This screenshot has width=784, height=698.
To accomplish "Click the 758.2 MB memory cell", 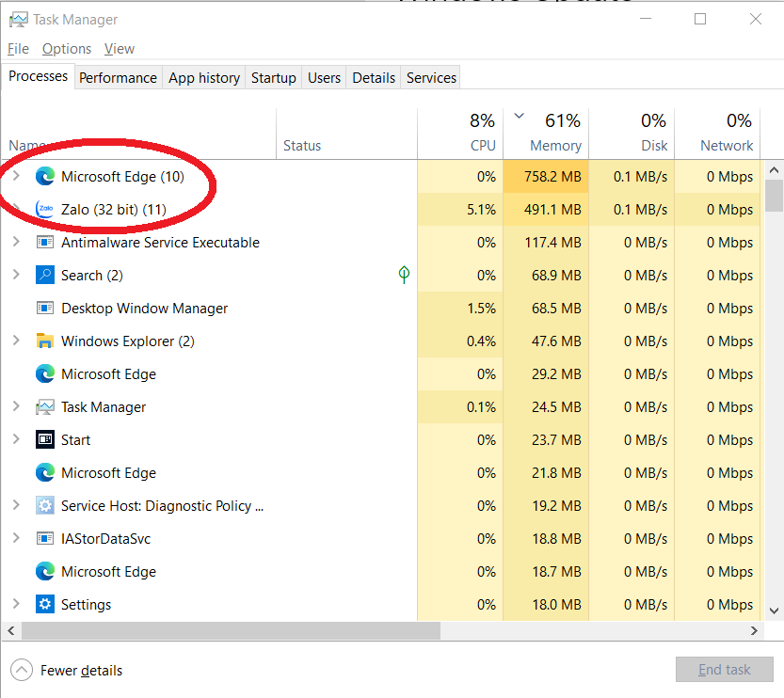I will point(546,176).
